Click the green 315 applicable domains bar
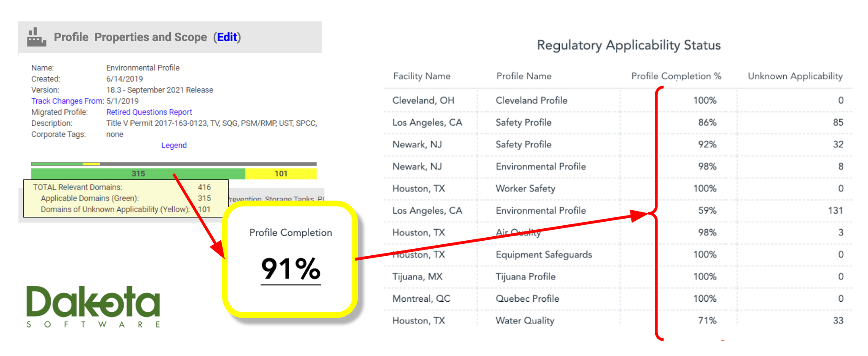Viewport: 868px width, 356px height. tap(138, 174)
